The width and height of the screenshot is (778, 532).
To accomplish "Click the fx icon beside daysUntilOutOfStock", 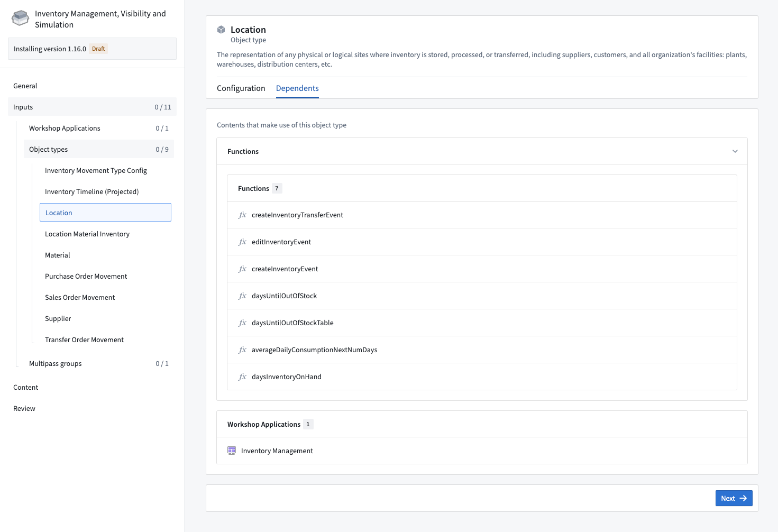I will click(x=242, y=296).
